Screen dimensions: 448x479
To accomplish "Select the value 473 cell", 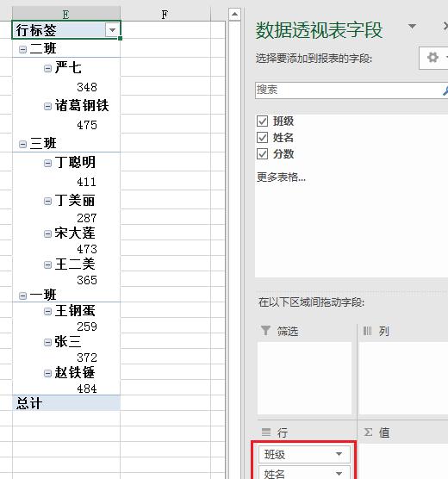I will (x=66, y=248).
